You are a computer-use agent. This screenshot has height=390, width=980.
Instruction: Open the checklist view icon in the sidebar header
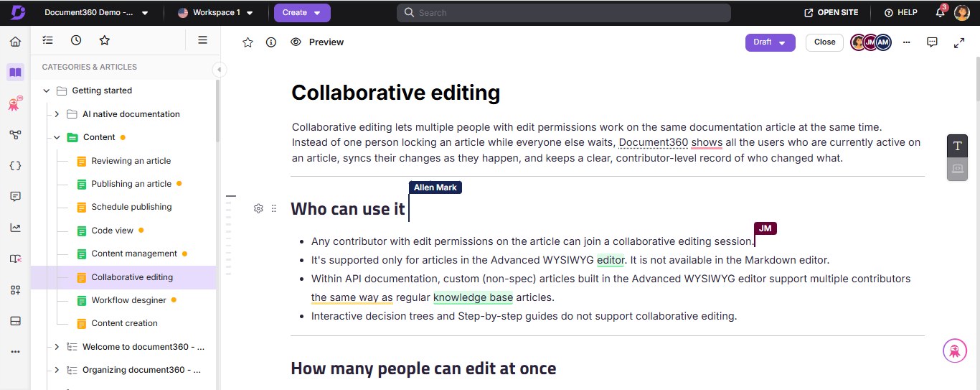[x=48, y=40]
